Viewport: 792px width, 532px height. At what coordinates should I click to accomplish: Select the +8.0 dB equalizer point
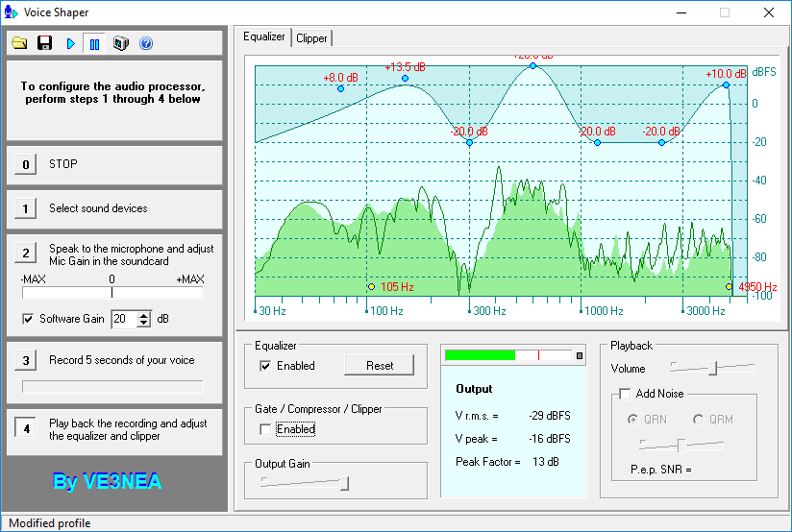[x=340, y=89]
